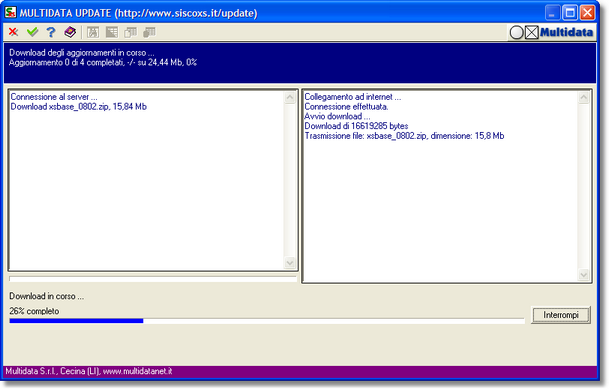Click the 26% download progress bar
The width and height of the screenshot is (609, 390).
[x=267, y=321]
